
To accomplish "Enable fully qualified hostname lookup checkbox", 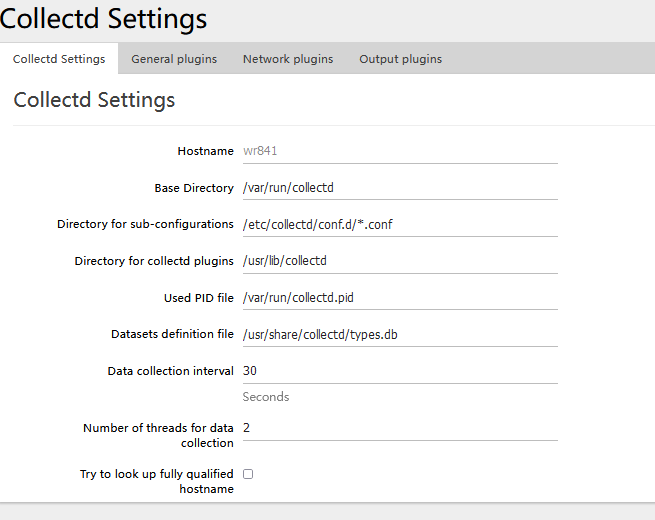I will click(248, 474).
